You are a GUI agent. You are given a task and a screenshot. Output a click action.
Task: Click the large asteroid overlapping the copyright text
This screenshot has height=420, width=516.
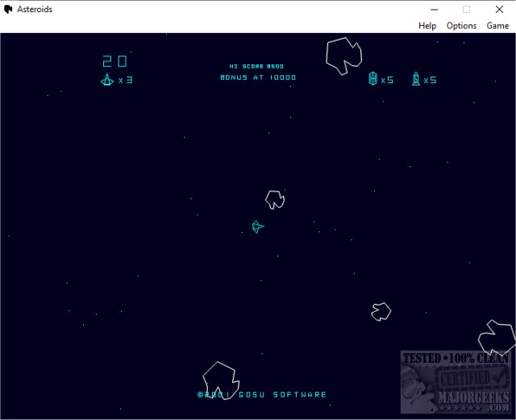click(x=221, y=380)
